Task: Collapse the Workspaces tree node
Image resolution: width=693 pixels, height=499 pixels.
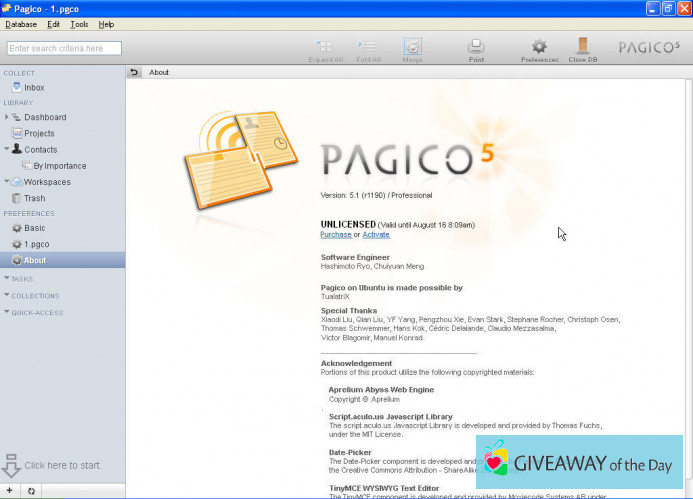Action: [6, 182]
